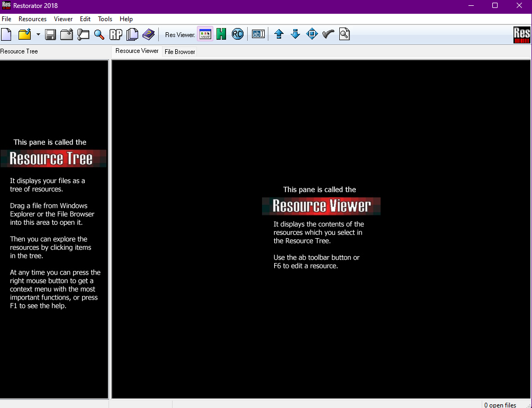Image resolution: width=532 pixels, height=408 pixels.
Task: Click the Res logo in the toolbar corner
Action: click(522, 34)
